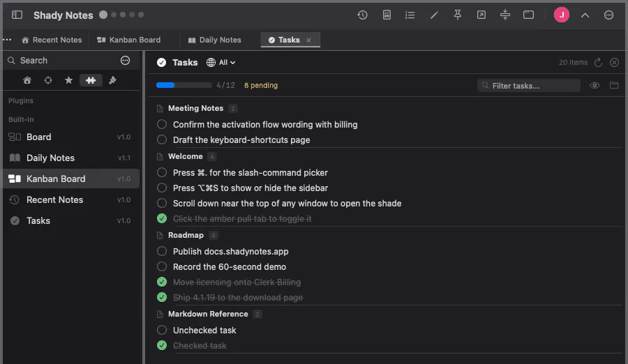
Task: Switch to the Kanban Board tab
Action: (x=129, y=40)
